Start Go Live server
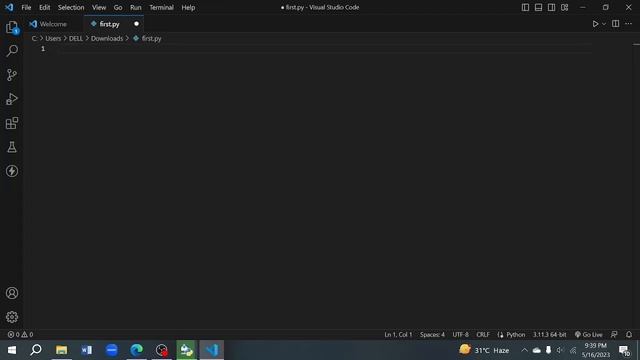This screenshot has width=640, height=360. tap(588, 335)
